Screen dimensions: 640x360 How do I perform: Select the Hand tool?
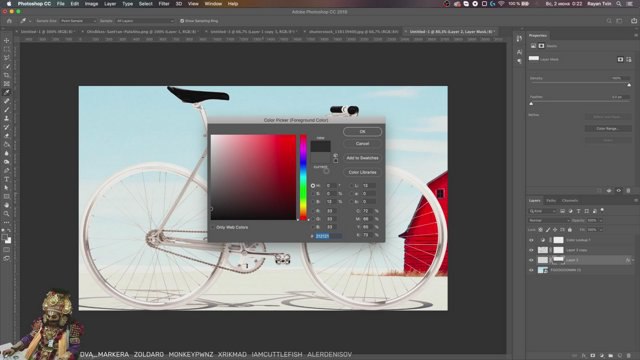coord(7,205)
